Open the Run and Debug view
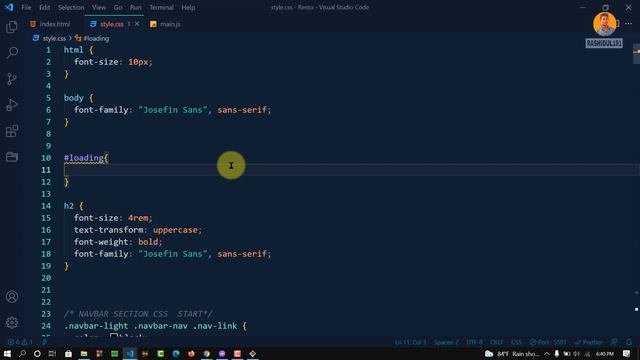The width and height of the screenshot is (640, 360). [12, 105]
